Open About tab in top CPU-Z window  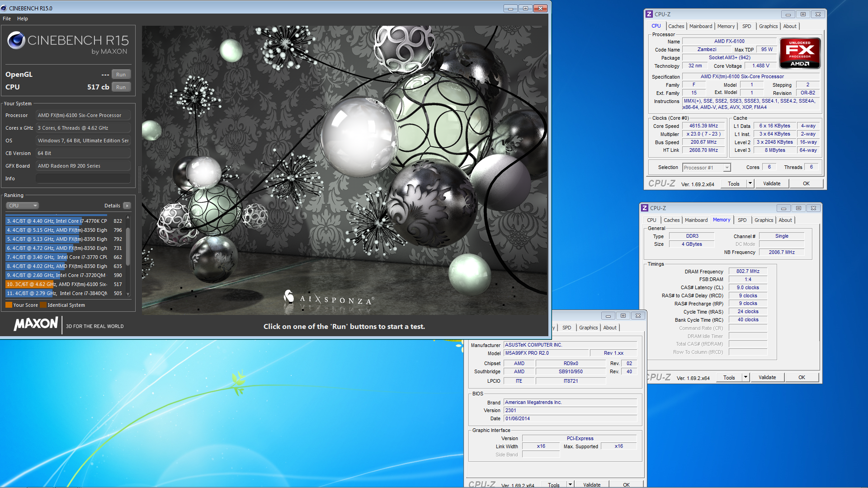pyautogui.click(x=790, y=26)
